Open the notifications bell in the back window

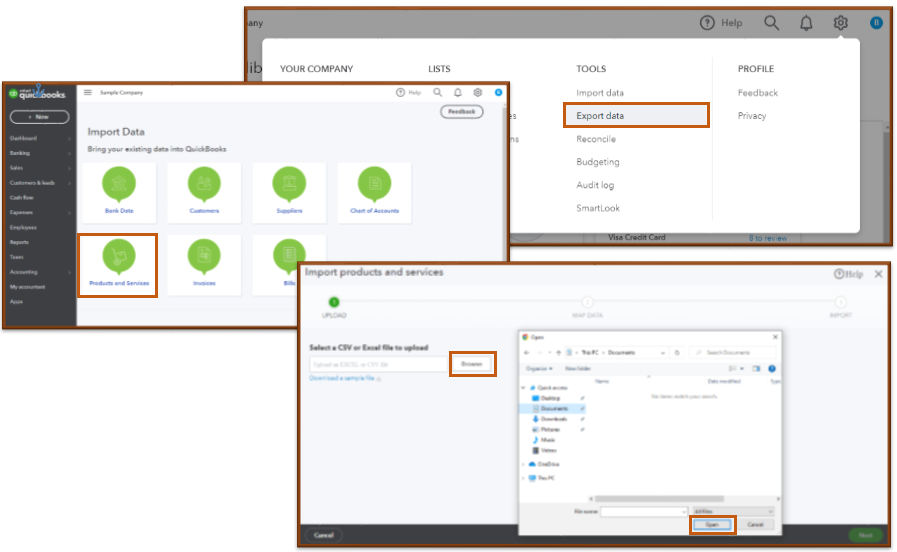pos(806,23)
